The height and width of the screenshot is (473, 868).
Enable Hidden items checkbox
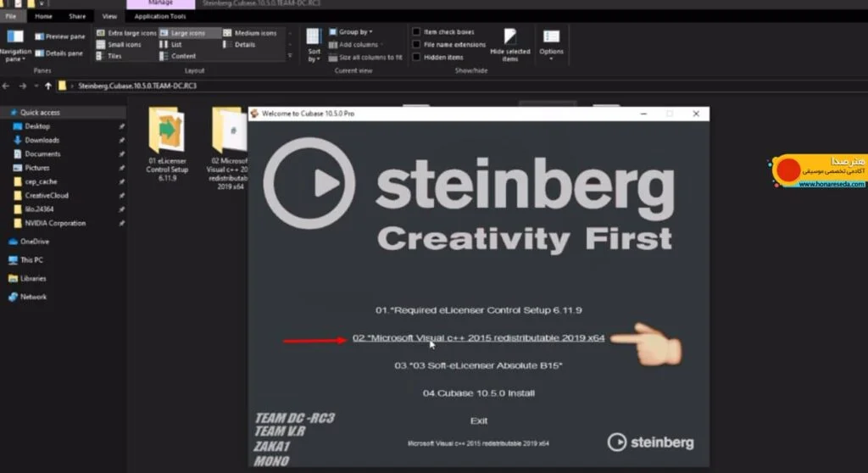tap(437, 57)
